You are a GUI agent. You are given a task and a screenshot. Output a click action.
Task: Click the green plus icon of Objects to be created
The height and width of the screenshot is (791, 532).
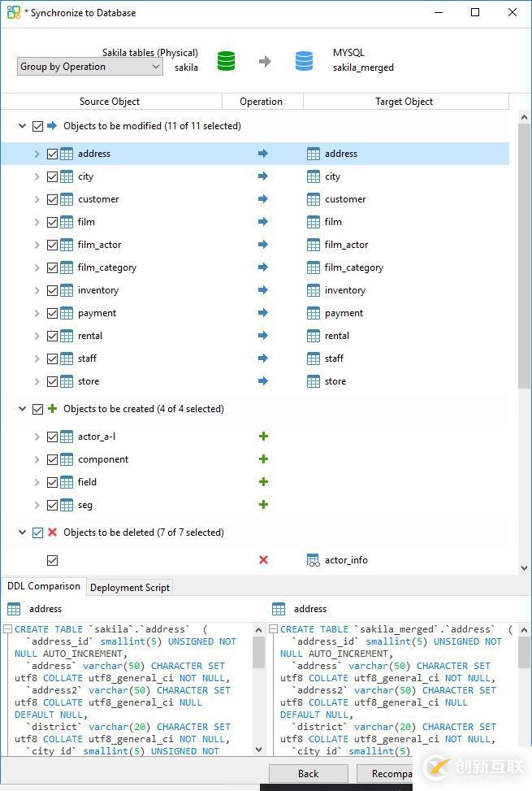(x=52, y=409)
